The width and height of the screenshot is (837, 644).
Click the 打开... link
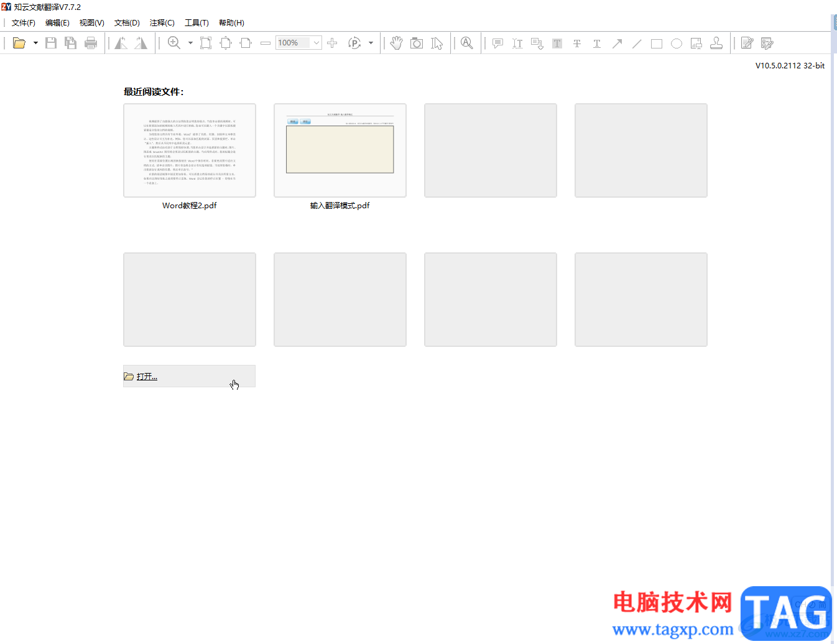tap(147, 377)
